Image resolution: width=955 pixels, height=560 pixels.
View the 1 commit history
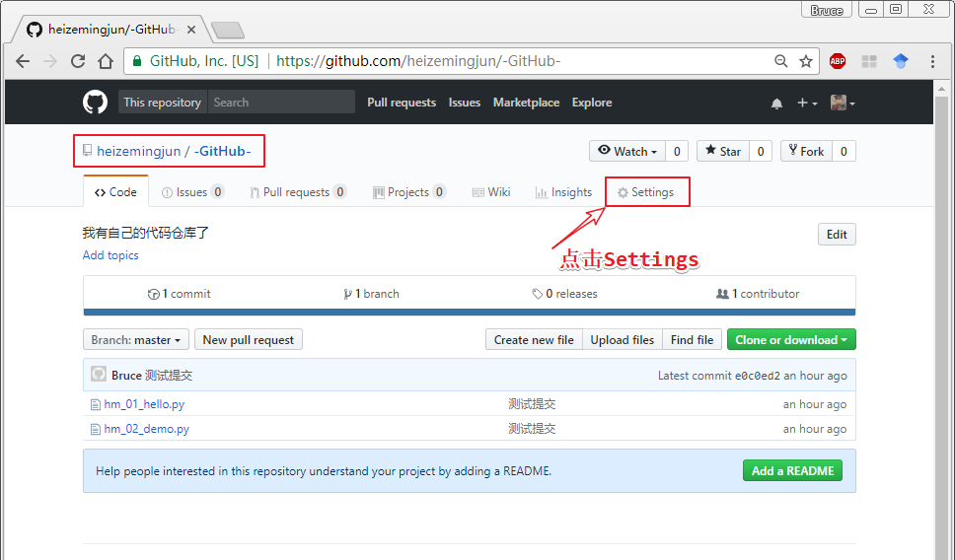pos(180,294)
